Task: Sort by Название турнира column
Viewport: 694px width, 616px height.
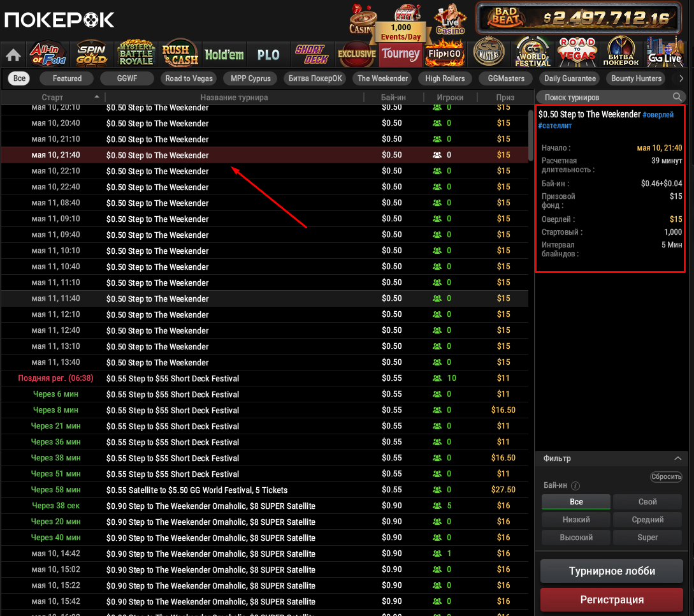Action: tap(234, 98)
